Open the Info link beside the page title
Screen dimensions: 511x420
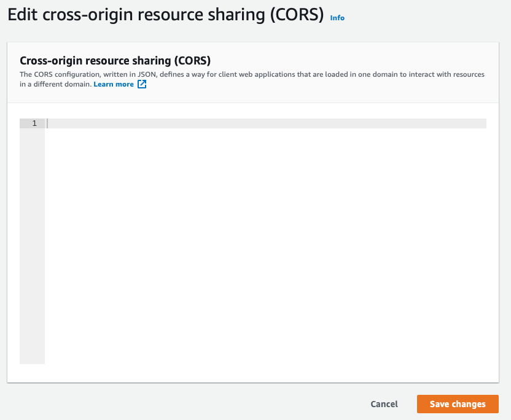pos(337,18)
